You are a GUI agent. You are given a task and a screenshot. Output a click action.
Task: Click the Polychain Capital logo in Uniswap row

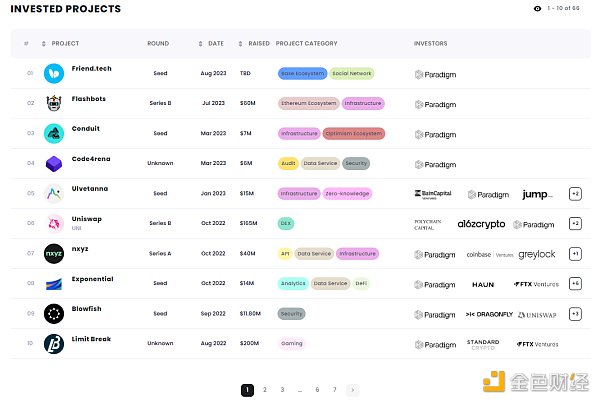coord(428,225)
